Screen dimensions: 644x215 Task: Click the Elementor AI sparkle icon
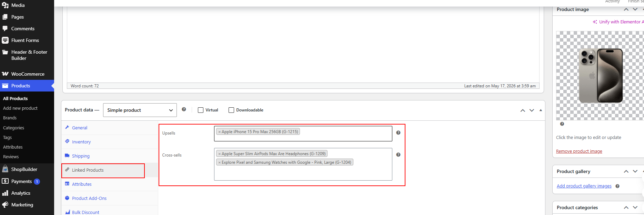595,22
